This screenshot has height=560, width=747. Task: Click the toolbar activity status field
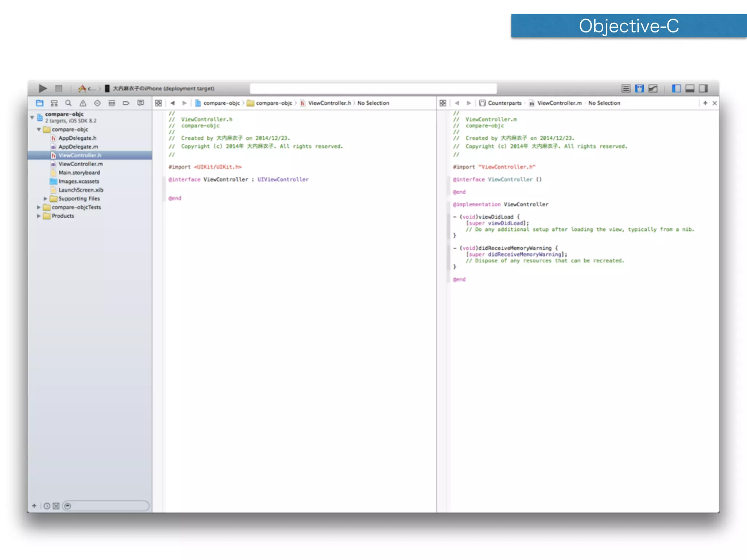[x=373, y=88]
